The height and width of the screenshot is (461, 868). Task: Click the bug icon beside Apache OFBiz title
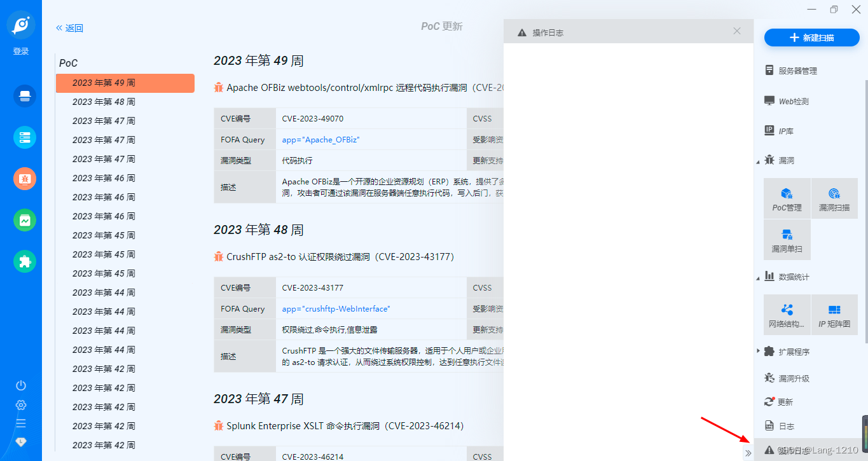tap(219, 88)
